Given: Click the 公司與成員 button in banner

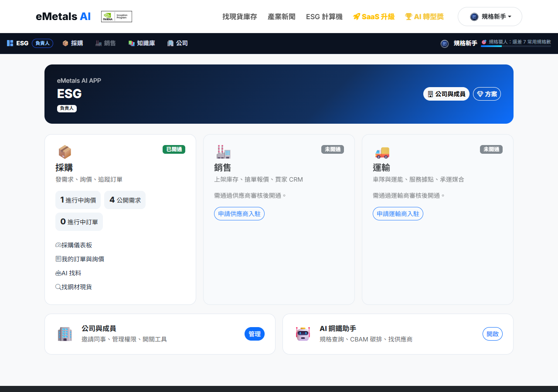Looking at the screenshot, I should pyautogui.click(x=446, y=94).
